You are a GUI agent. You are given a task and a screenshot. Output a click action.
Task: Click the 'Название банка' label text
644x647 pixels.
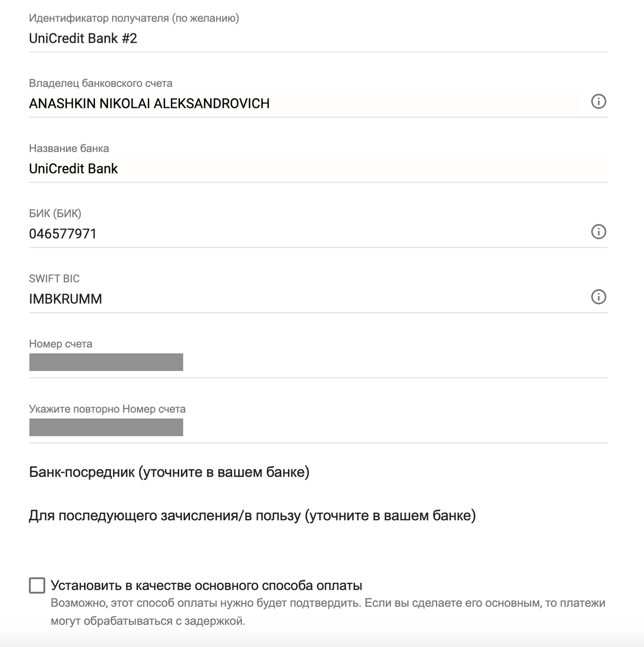pyautogui.click(x=69, y=148)
